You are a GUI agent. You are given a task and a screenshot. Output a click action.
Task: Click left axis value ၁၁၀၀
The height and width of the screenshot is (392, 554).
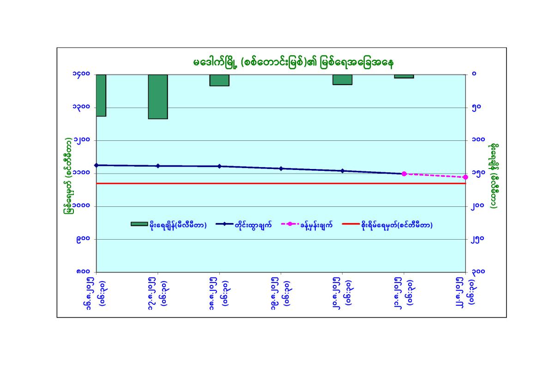[x=80, y=173]
